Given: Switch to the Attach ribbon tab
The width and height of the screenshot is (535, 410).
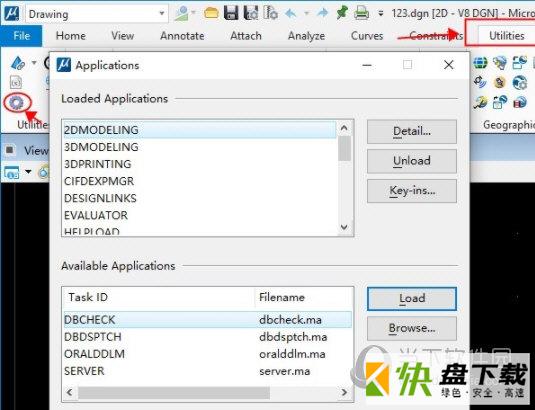Looking at the screenshot, I should [x=246, y=36].
